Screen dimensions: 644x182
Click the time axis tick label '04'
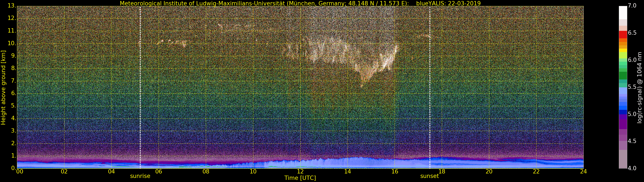pyautogui.click(x=111, y=171)
